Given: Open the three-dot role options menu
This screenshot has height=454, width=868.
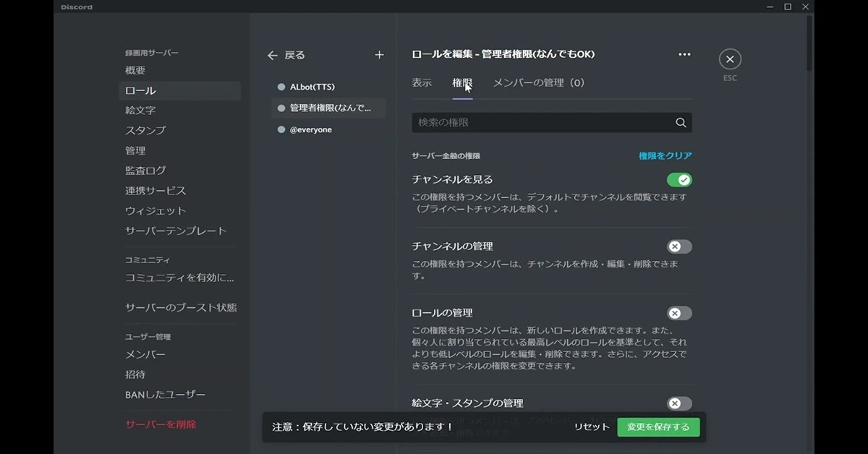Looking at the screenshot, I should (x=684, y=53).
